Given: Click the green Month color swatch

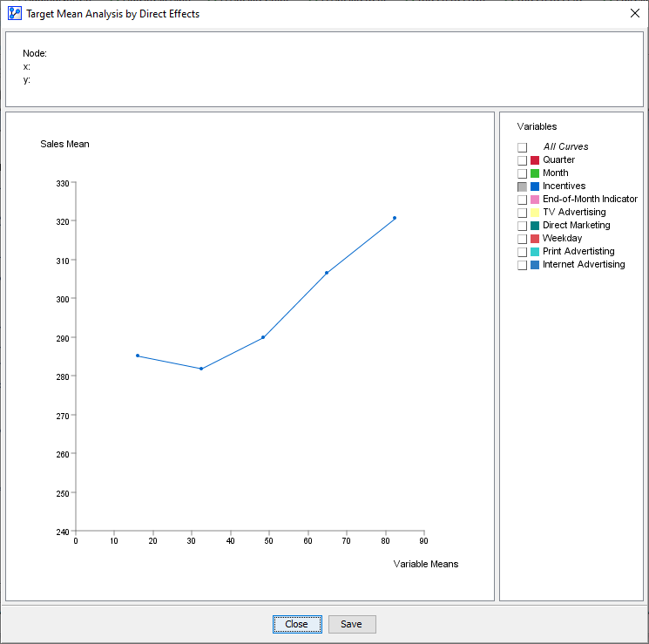Looking at the screenshot, I should pos(535,173).
